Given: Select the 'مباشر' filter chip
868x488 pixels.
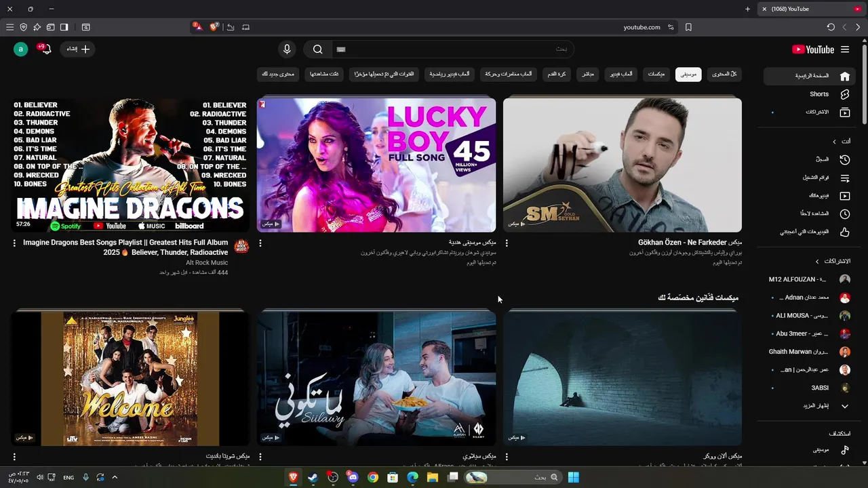Looking at the screenshot, I should coord(588,74).
